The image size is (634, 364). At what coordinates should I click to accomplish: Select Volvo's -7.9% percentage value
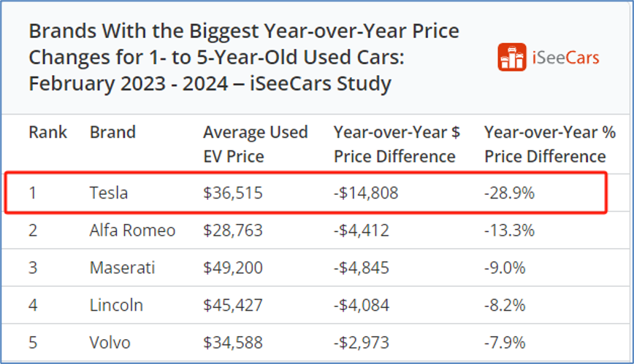coord(505,342)
